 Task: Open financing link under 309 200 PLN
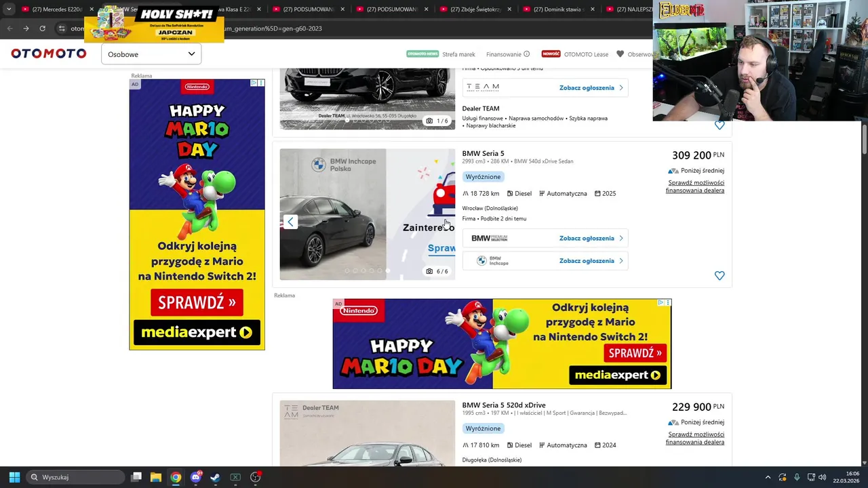(x=695, y=186)
